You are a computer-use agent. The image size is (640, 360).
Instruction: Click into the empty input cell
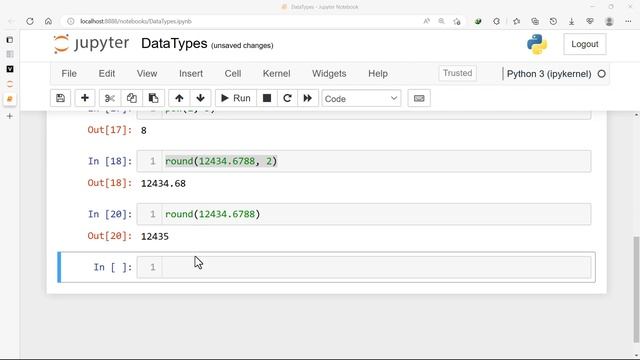376,267
